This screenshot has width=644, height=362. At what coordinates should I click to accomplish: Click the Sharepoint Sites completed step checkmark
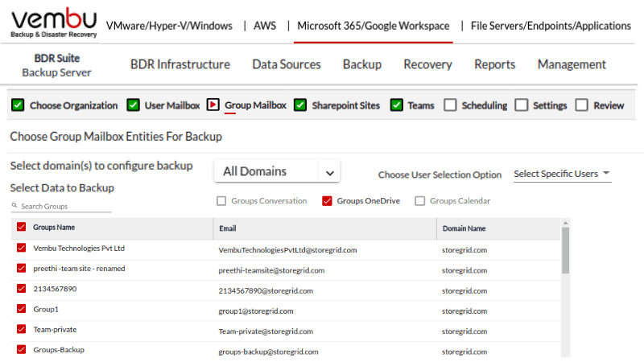point(300,105)
